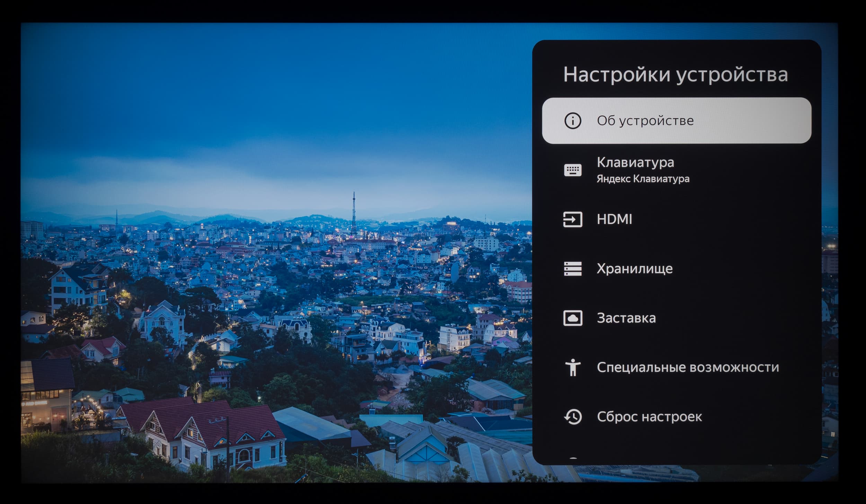
Task: Click the keyboard icon beside Клавиатура
Action: pos(573,170)
